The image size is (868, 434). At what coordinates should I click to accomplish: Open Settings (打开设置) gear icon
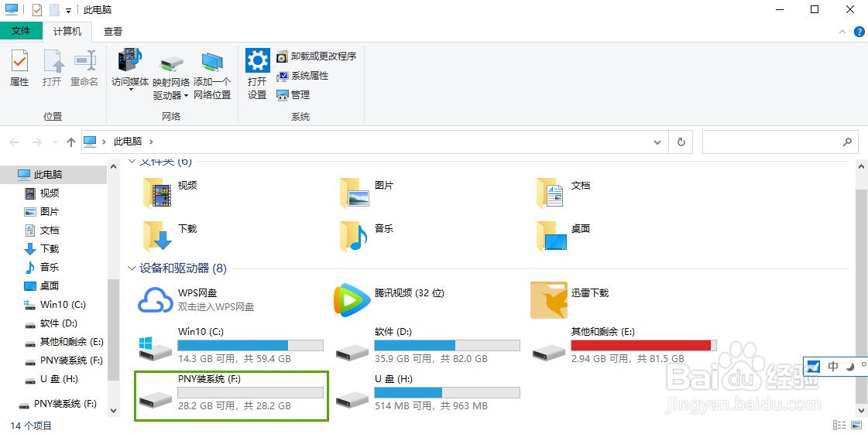257,62
